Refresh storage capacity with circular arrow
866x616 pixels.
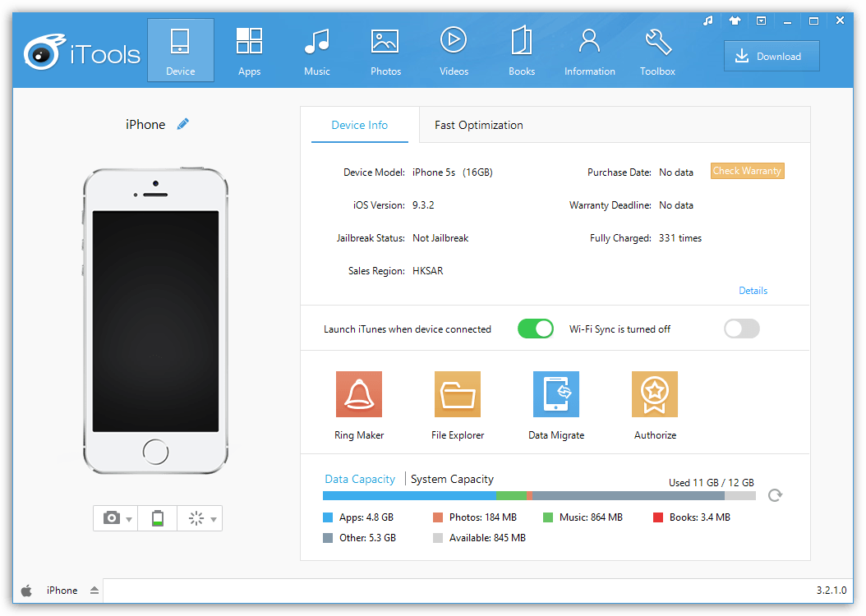pos(775,495)
